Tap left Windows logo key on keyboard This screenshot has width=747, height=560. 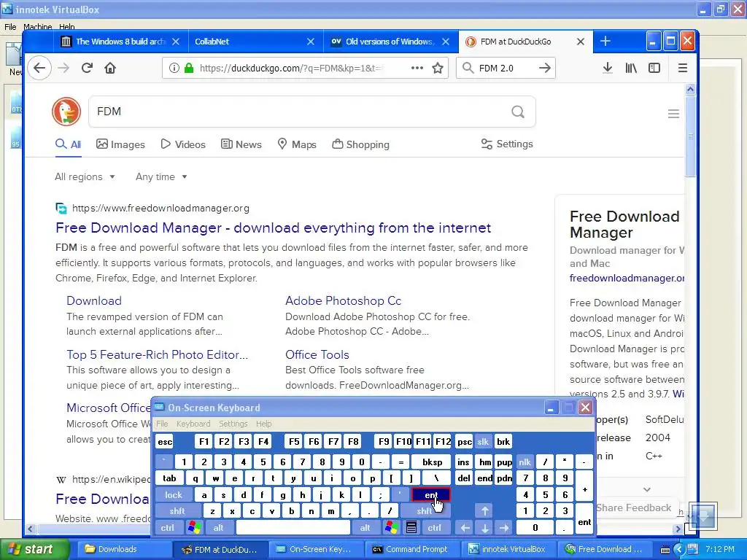click(194, 528)
